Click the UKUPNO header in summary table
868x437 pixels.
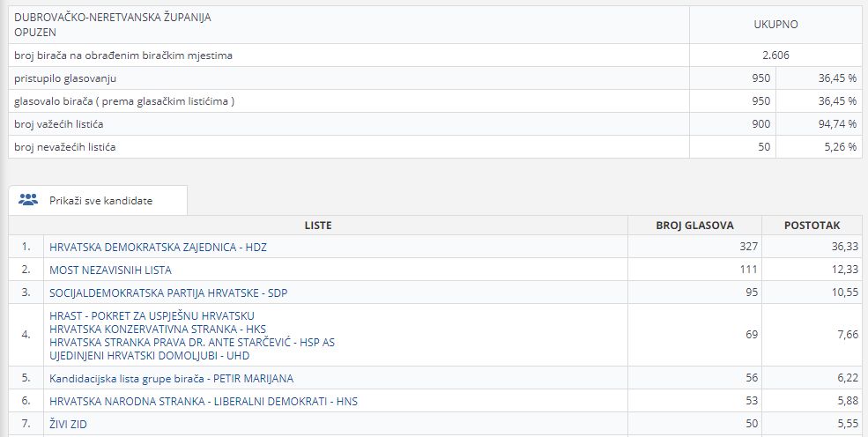775,25
